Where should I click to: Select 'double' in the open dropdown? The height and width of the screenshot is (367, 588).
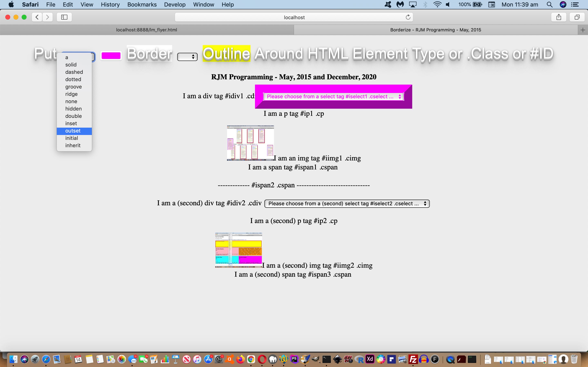click(x=73, y=116)
